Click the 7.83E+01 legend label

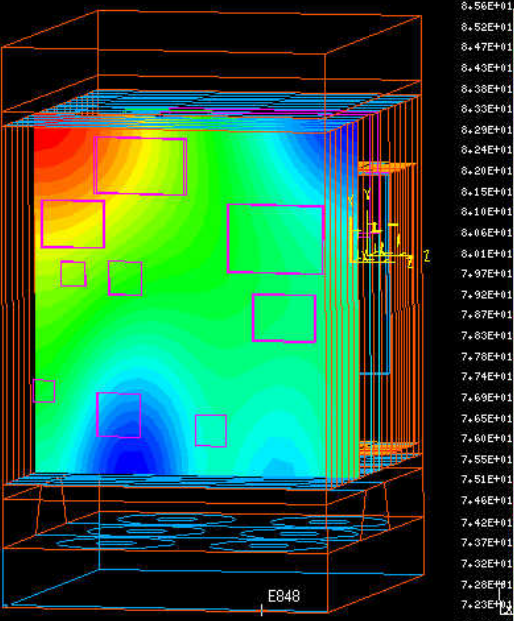(487, 336)
